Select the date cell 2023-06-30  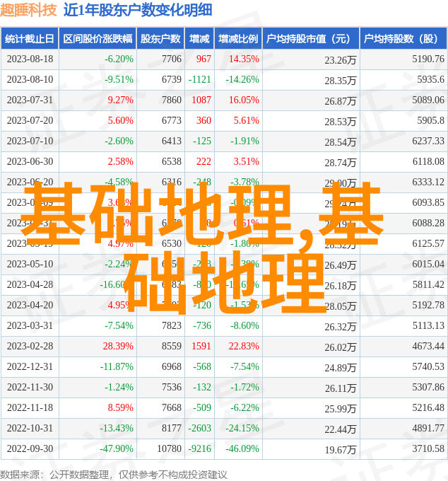(x=30, y=162)
